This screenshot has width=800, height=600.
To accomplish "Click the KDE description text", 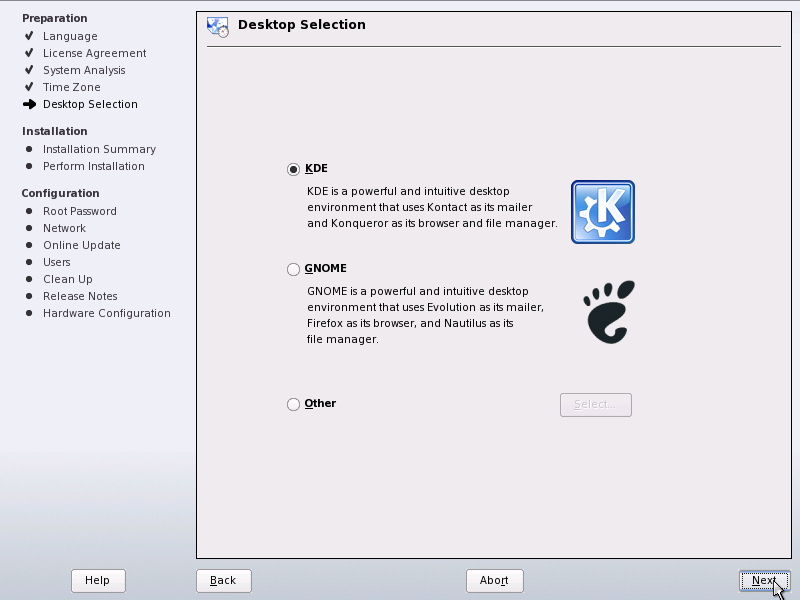I will coord(432,207).
